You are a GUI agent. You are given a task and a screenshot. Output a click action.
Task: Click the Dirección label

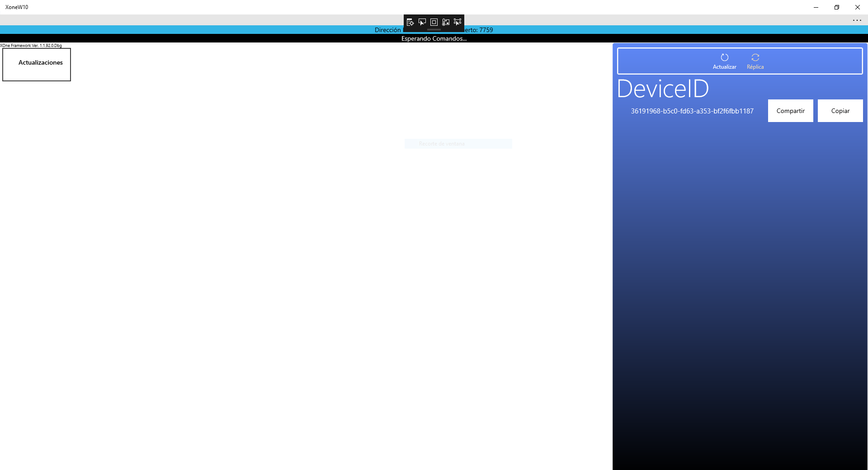[388, 30]
